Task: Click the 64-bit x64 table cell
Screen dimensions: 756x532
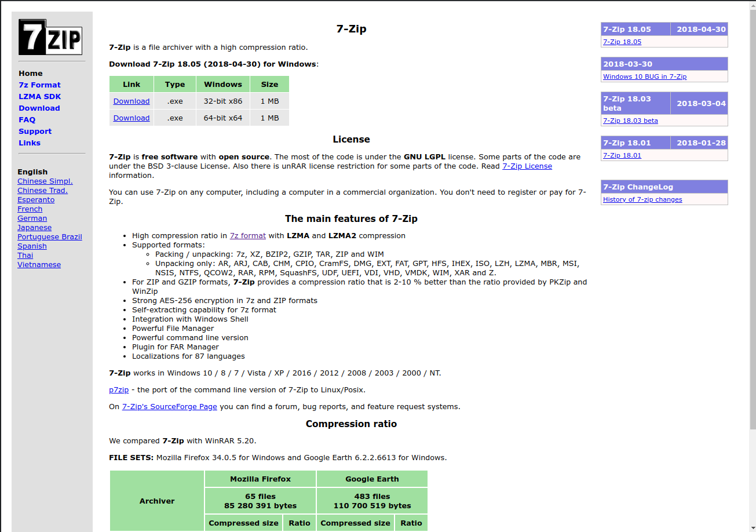Action: 223,118
